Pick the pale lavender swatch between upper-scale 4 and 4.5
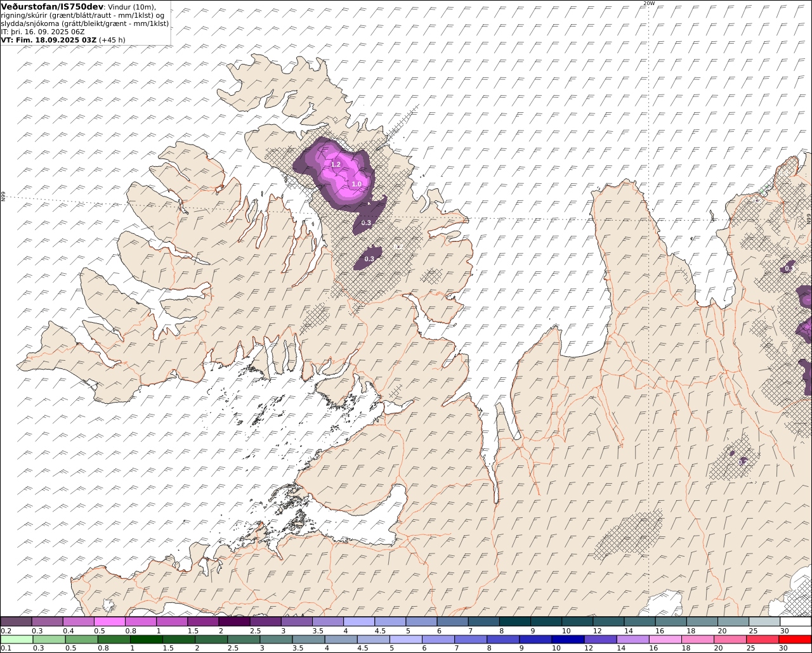Screen dimensions: 812x653 (x=359, y=622)
